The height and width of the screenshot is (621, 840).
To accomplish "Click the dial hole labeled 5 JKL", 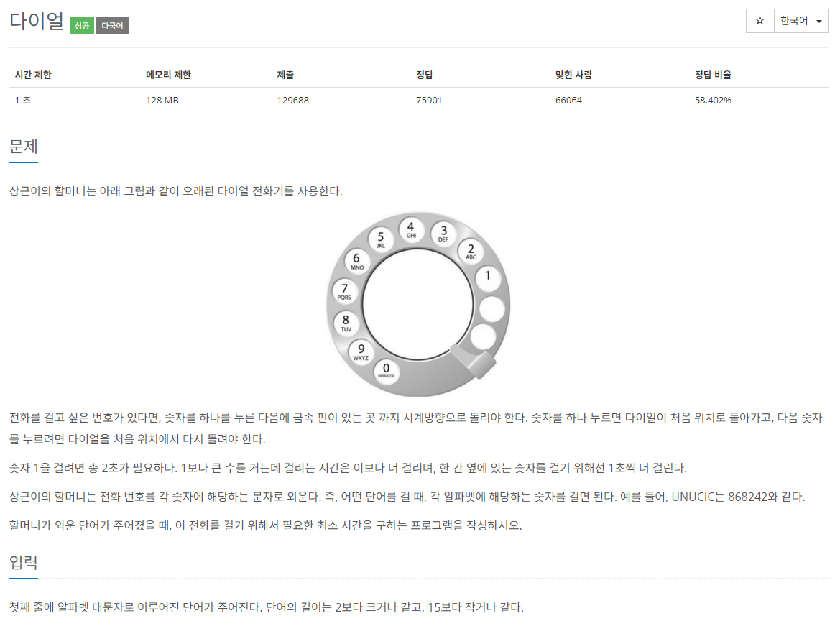I will (380, 239).
